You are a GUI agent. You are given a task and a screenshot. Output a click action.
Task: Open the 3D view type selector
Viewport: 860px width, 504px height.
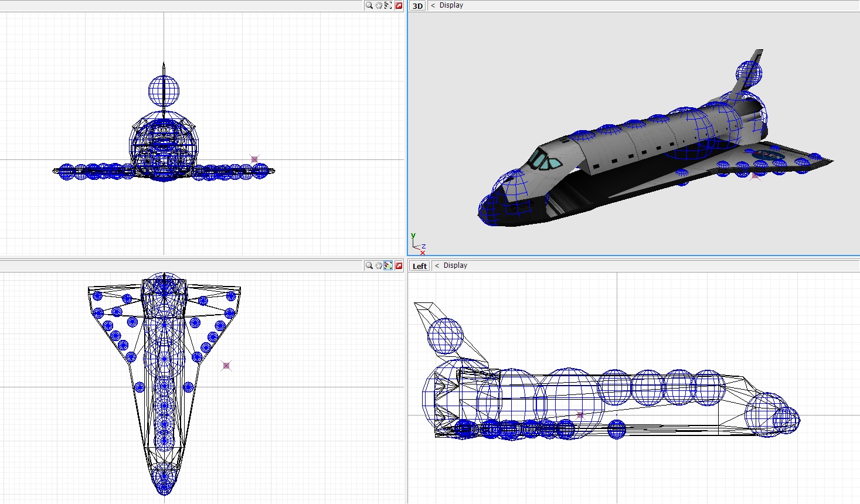pos(417,6)
